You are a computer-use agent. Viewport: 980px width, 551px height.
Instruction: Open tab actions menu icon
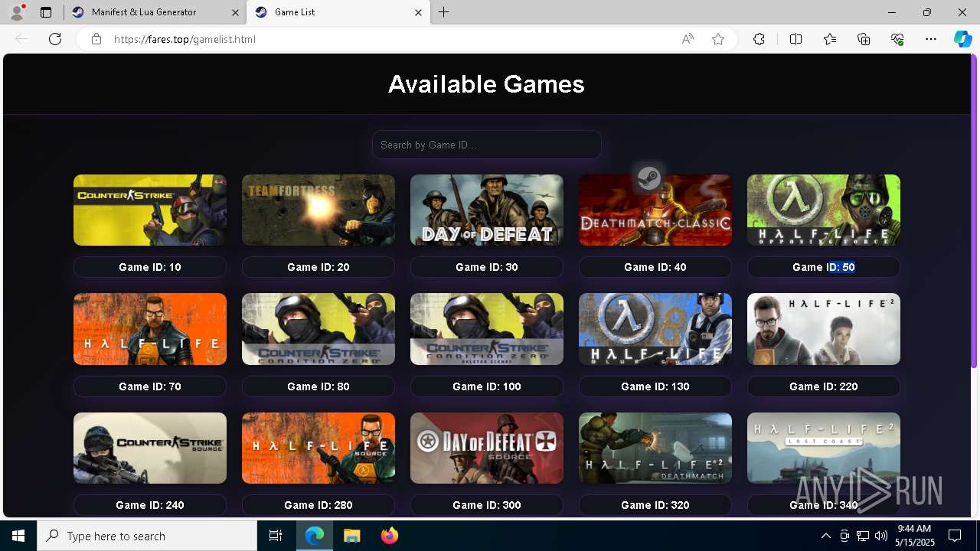click(46, 12)
